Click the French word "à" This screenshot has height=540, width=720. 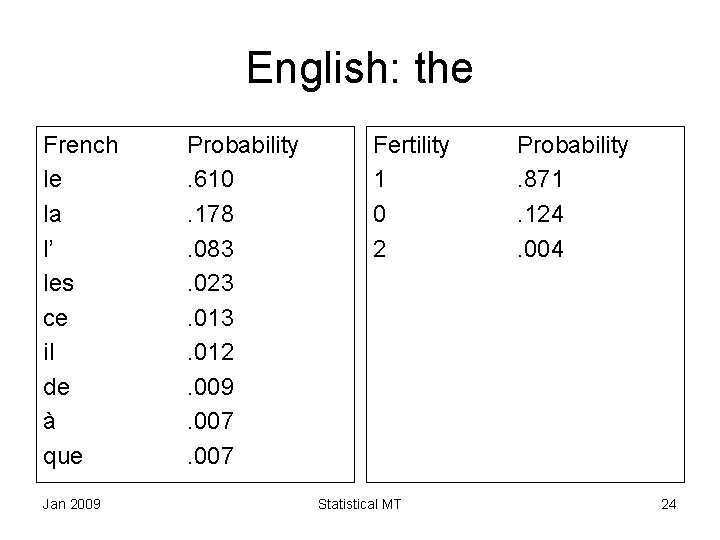coord(52,421)
